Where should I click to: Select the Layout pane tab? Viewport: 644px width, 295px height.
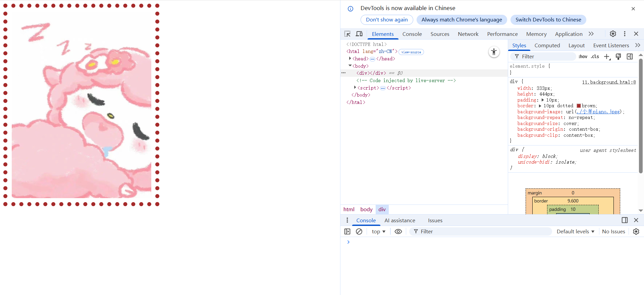[576, 45]
